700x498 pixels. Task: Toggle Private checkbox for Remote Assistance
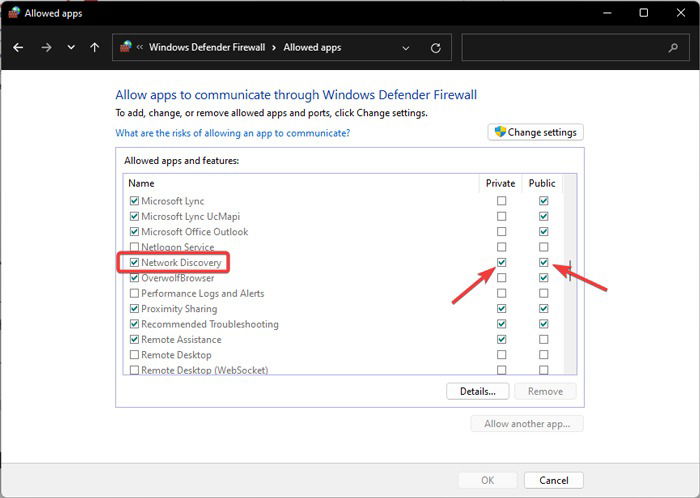(x=501, y=339)
